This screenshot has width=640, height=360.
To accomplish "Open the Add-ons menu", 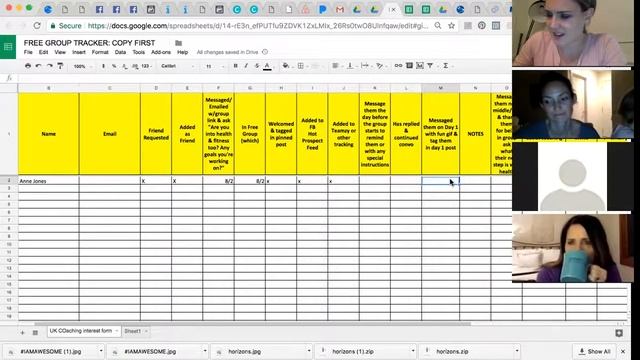I will click(161, 52).
